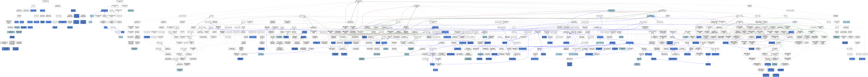The height and width of the screenshot is (77, 868).
Task: Select the 'cell motility' node
Action: (x=390, y=27)
